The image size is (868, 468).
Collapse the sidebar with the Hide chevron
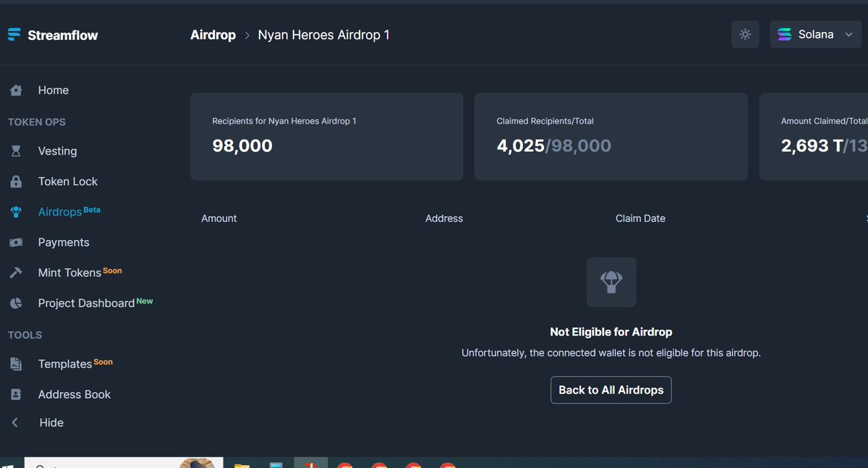(x=15, y=422)
